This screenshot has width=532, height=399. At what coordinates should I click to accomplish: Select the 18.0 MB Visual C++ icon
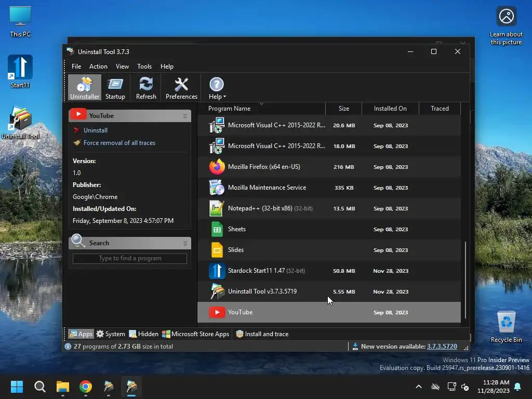pyautogui.click(x=217, y=146)
